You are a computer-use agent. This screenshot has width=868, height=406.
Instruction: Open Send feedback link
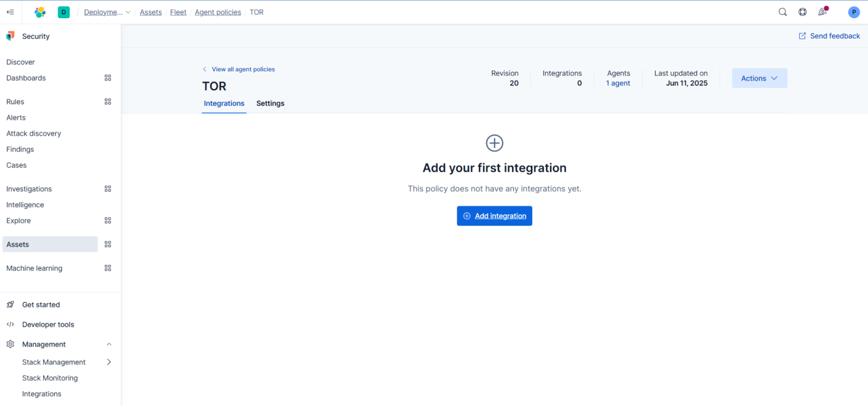829,36
